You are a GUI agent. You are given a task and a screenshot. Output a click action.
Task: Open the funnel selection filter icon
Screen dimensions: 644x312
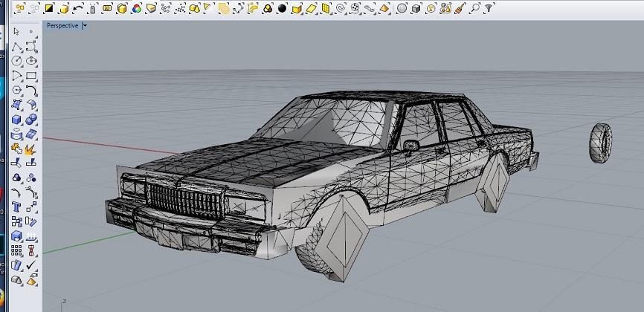489,9
